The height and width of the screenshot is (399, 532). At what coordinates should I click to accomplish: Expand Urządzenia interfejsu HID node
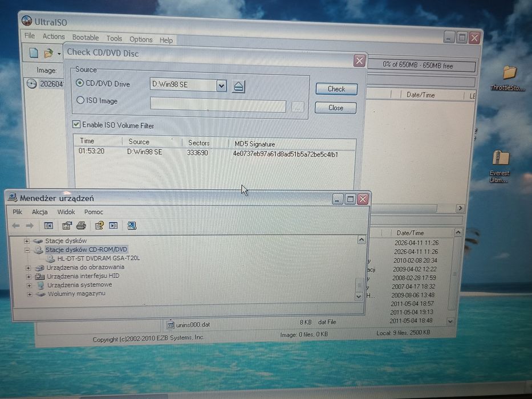tap(29, 276)
